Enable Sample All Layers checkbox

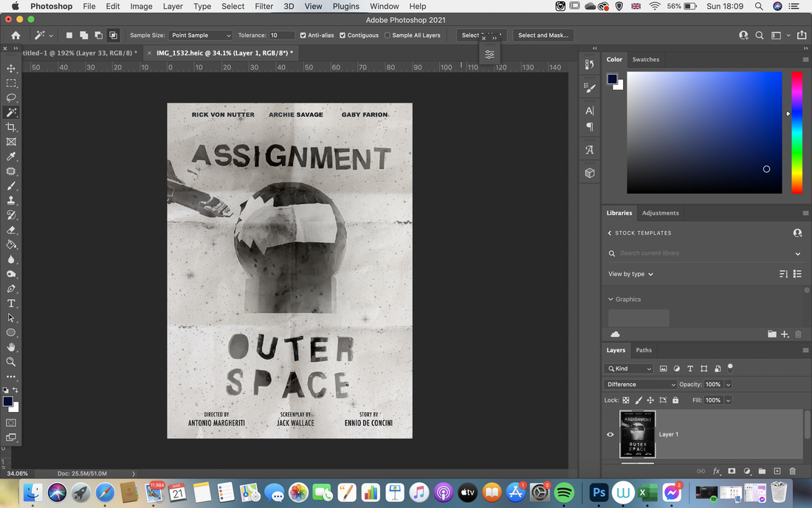[388, 35]
